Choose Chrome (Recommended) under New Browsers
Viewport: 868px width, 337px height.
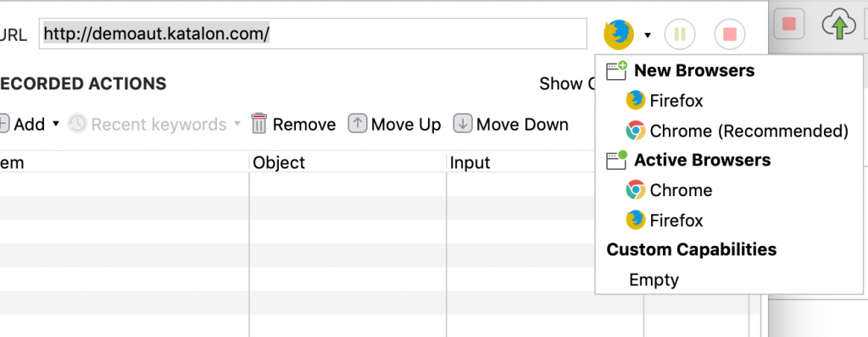pyautogui.click(x=737, y=131)
